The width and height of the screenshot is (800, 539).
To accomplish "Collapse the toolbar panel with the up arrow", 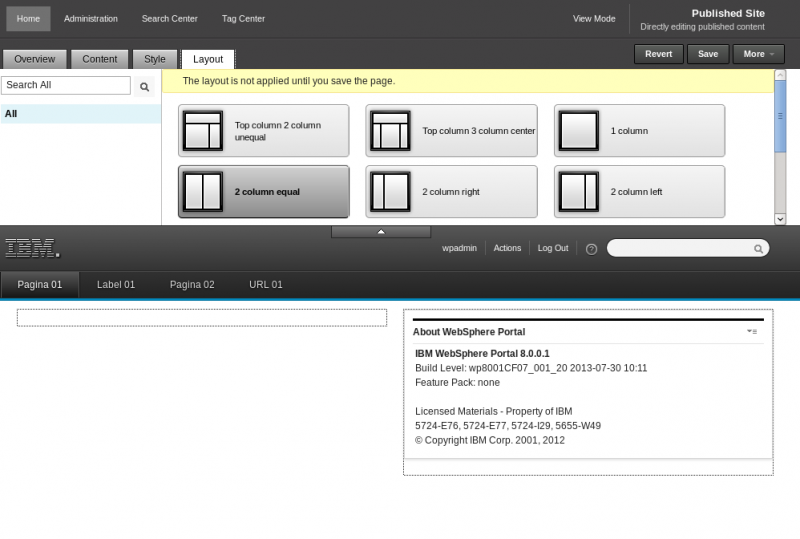I will [381, 231].
